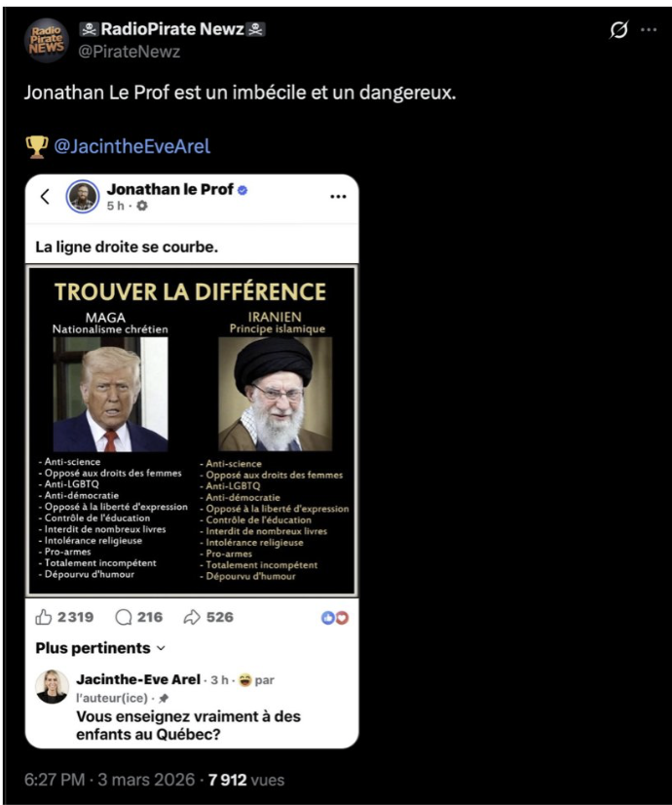Open the Trouver la différence image
Viewport: 672px width, 805px height.
coord(191,429)
